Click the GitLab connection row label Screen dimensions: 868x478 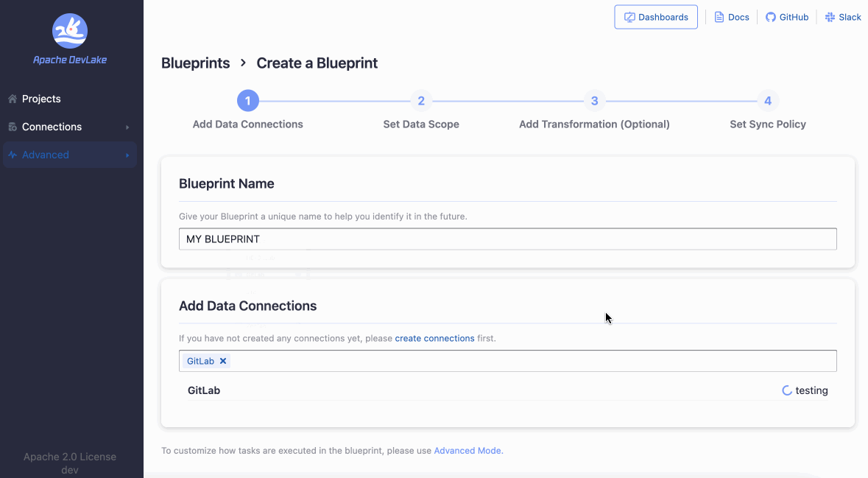coord(204,390)
